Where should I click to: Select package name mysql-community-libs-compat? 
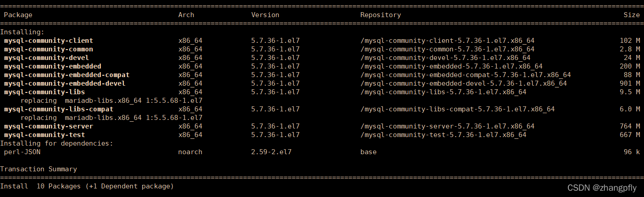(x=59, y=109)
